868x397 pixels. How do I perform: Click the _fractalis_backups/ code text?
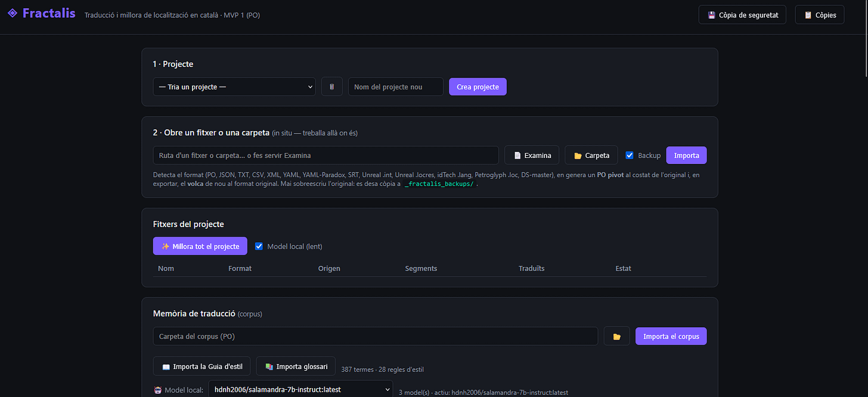point(440,184)
